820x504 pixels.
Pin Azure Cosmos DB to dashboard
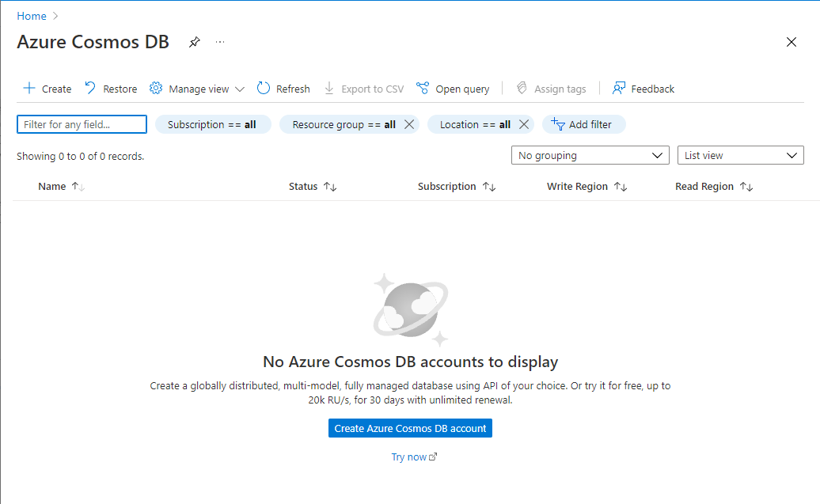(195, 42)
